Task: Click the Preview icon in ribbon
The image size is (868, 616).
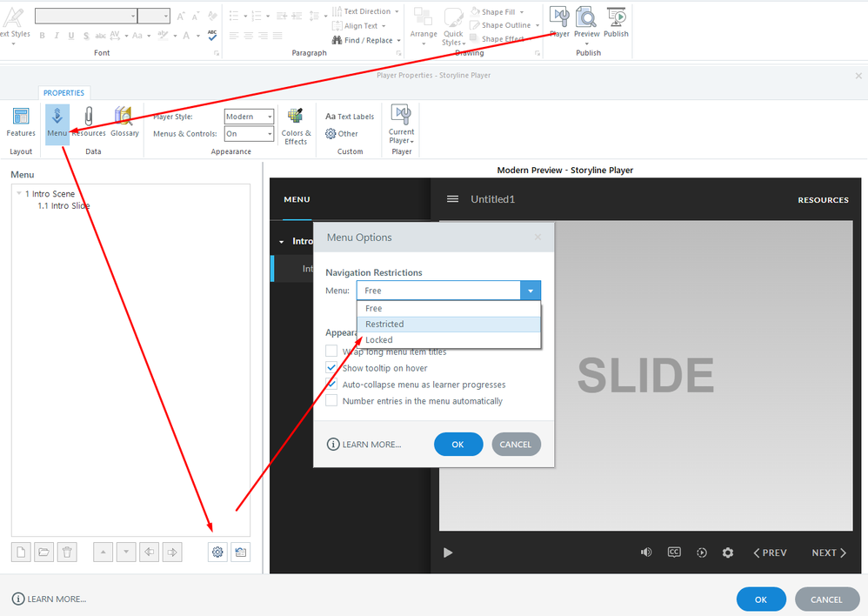Action: [586, 22]
